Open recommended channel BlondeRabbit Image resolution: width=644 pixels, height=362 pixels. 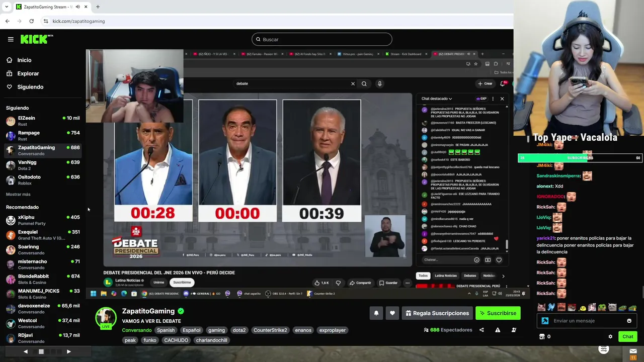click(43, 279)
